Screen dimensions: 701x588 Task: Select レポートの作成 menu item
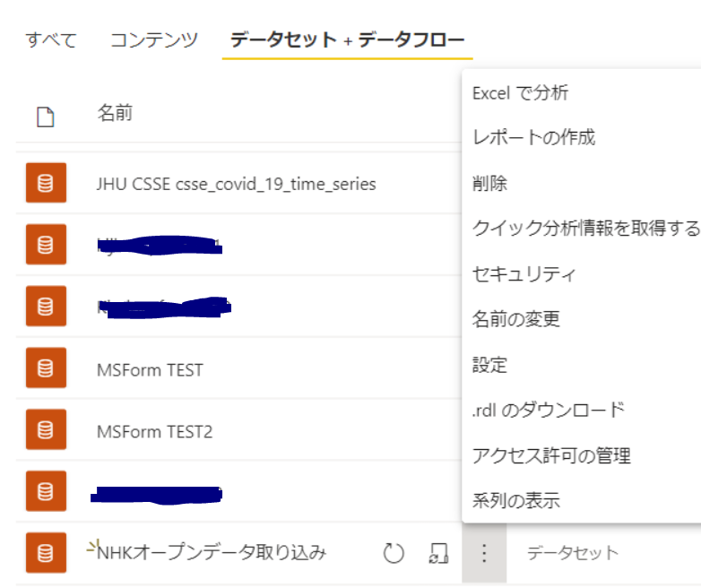[534, 137]
